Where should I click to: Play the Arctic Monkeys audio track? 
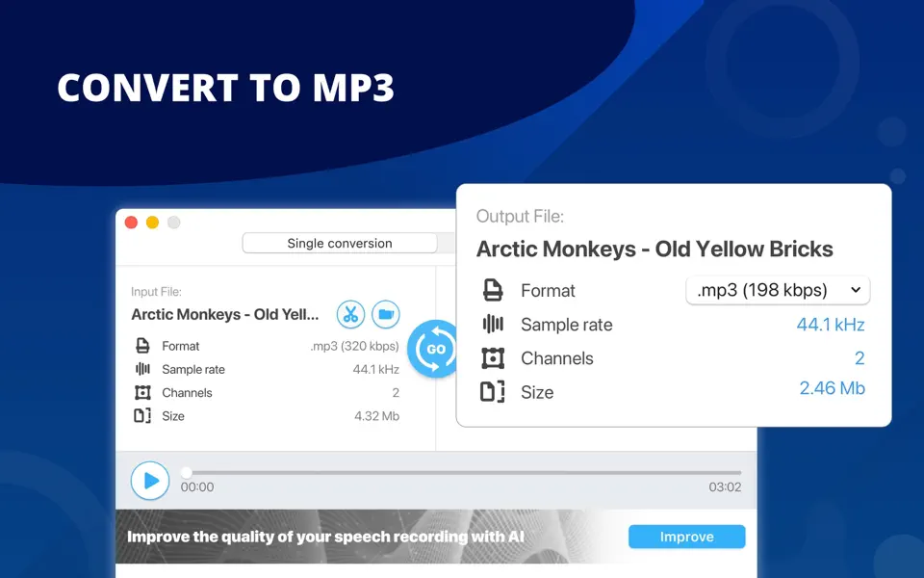pos(150,481)
